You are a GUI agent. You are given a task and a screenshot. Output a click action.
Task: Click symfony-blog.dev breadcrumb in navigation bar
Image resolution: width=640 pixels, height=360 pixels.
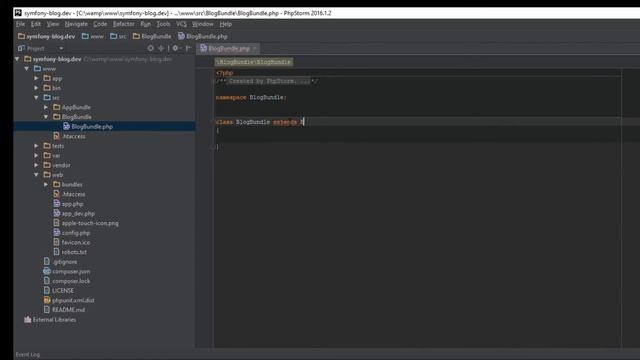tap(47, 36)
